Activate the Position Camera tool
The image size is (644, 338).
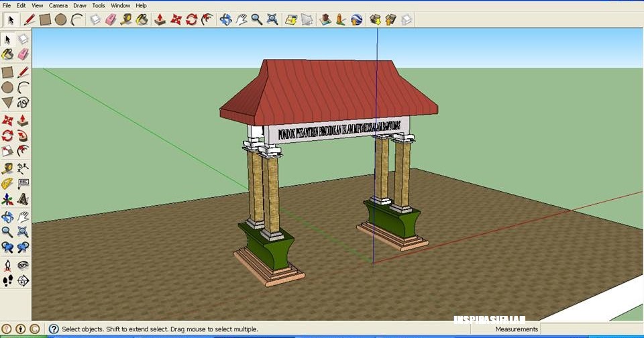[x=7, y=266]
